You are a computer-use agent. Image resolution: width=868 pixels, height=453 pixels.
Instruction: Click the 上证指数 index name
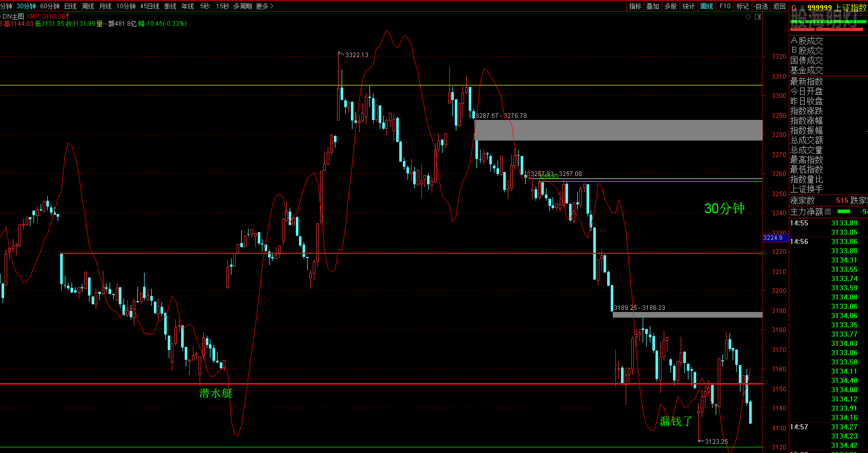[851, 8]
